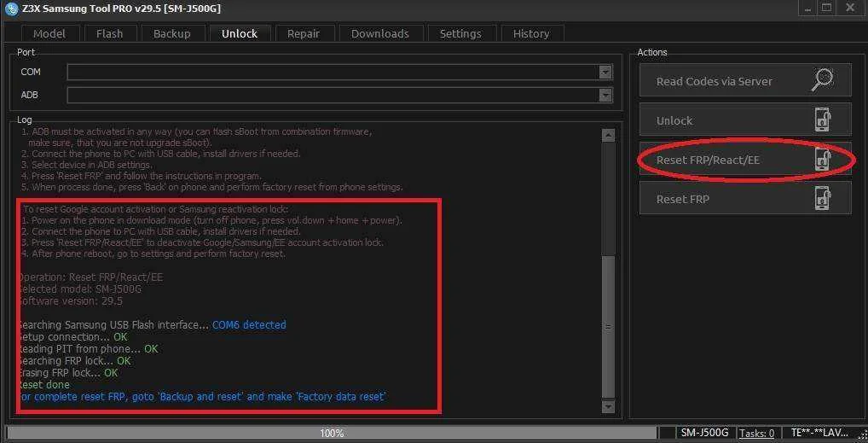Image resolution: width=868 pixels, height=443 pixels.
Task: Click the 'Reading PIT from phone' line
Action: coord(88,349)
